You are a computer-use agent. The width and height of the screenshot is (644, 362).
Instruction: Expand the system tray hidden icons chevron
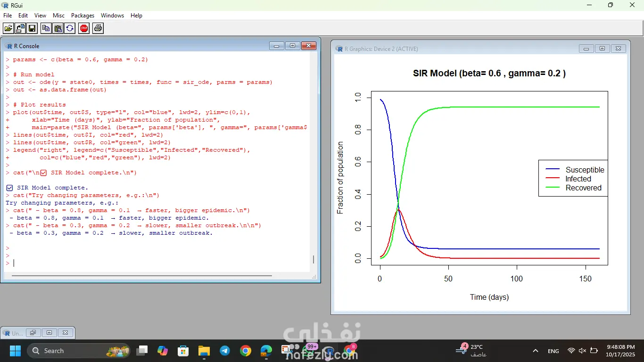pyautogui.click(x=535, y=351)
